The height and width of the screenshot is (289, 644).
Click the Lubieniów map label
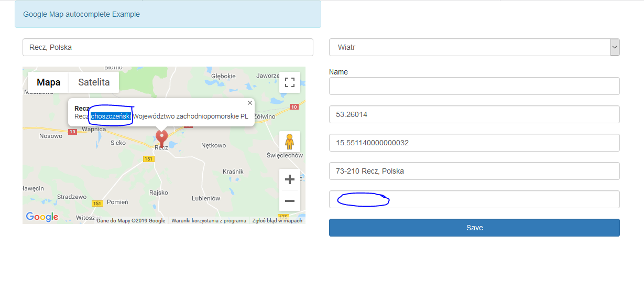206,198
